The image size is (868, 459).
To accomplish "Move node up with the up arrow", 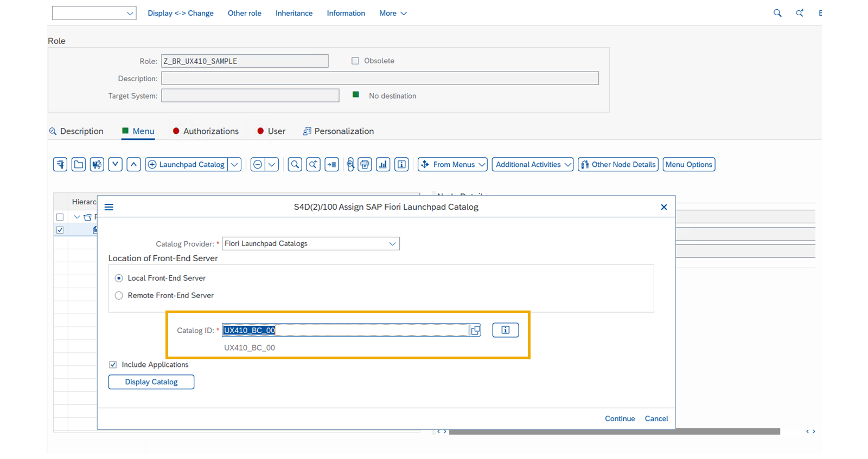I will coord(134,164).
